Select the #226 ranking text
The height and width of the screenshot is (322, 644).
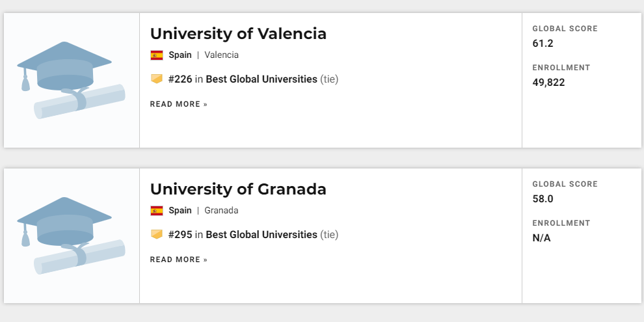point(180,79)
